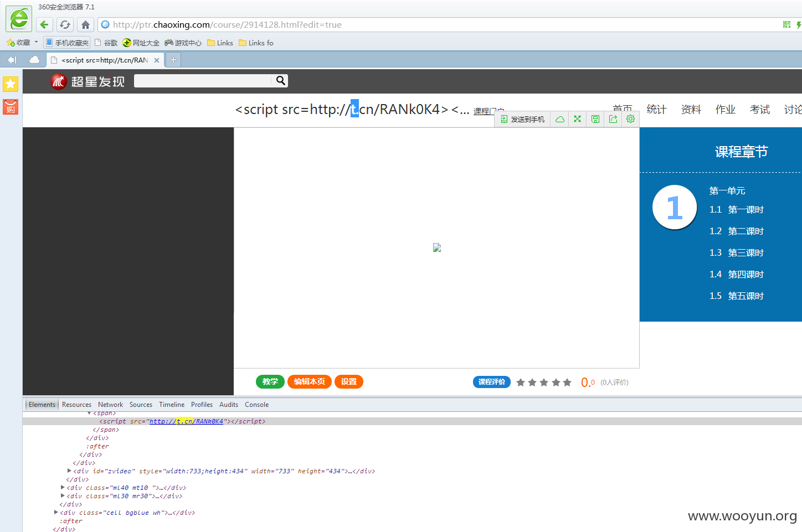Open the 谷歌 bookmark

pos(106,43)
